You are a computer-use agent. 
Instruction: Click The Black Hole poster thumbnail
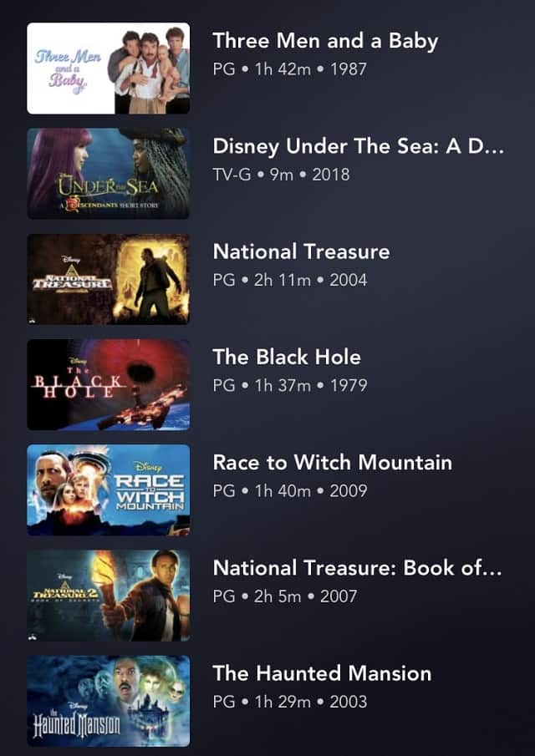click(x=108, y=384)
